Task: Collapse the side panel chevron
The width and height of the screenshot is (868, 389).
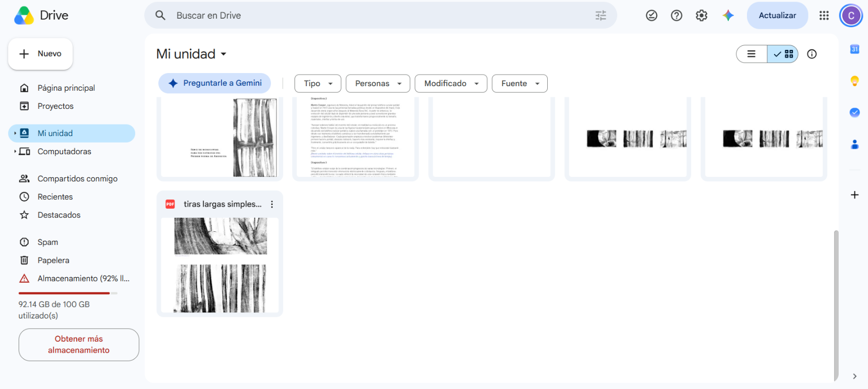Action: pos(854,376)
